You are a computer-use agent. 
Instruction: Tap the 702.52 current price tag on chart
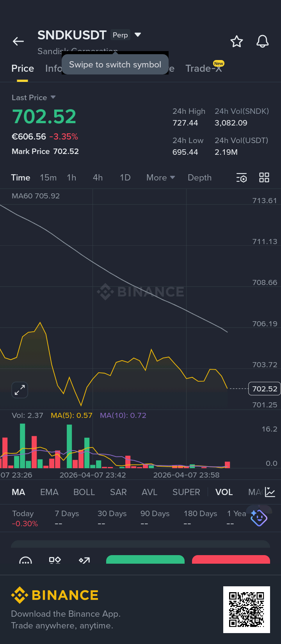click(265, 389)
